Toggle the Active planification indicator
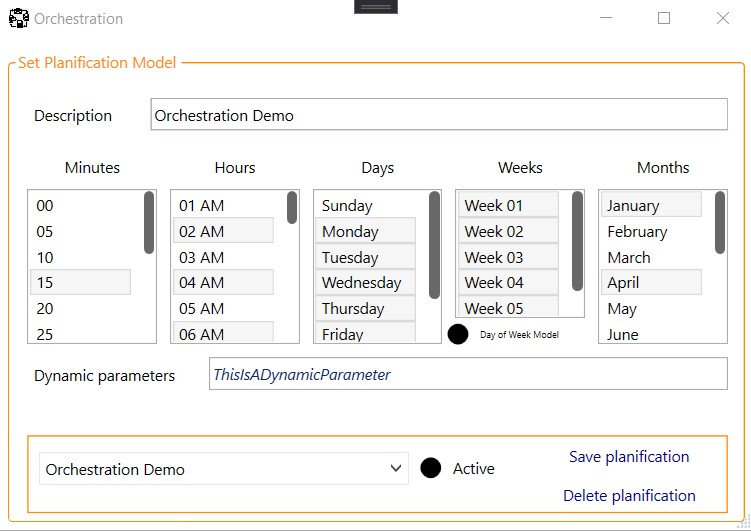 431,468
